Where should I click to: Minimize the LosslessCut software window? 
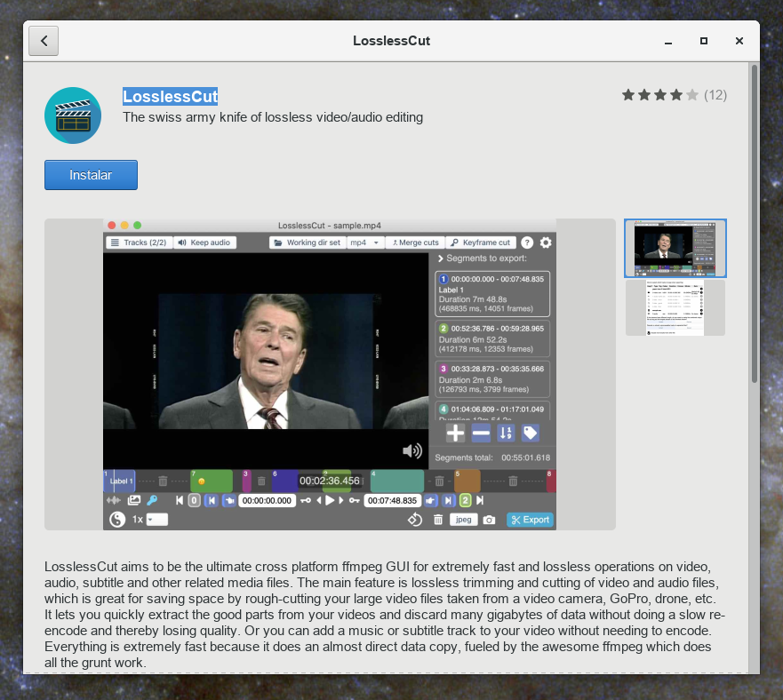[x=668, y=41]
